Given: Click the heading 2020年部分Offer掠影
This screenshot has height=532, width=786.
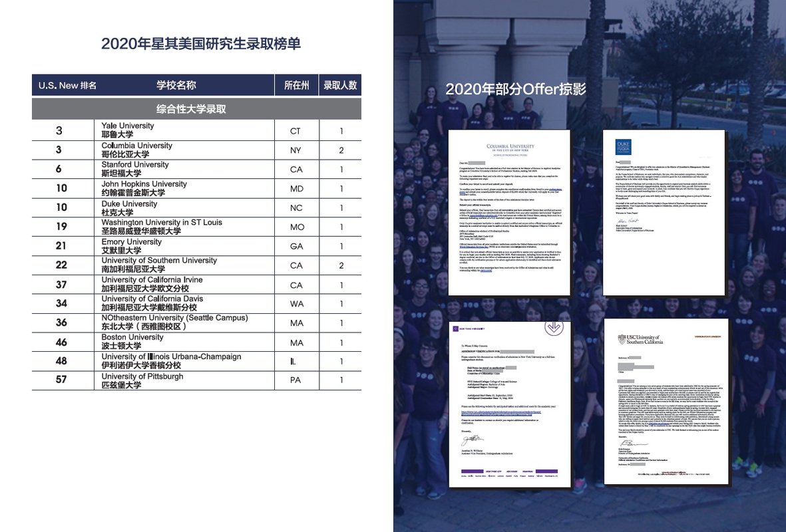Looking at the screenshot, I should pyautogui.click(x=516, y=89).
